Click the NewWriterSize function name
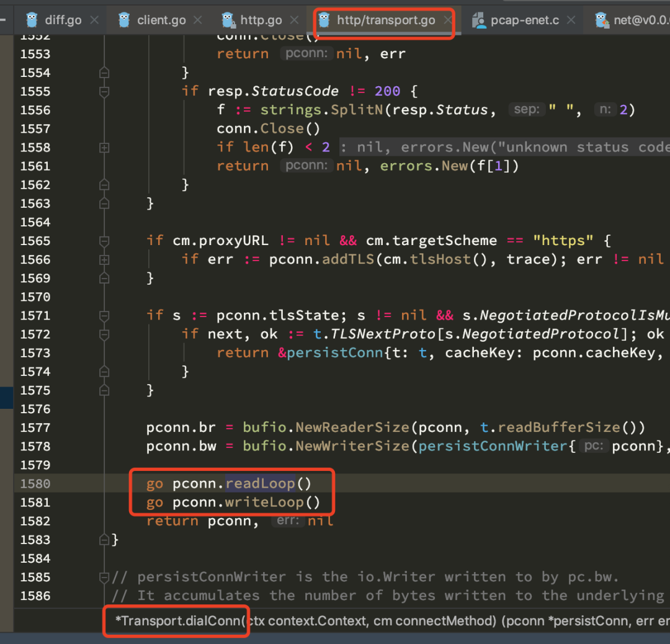This screenshot has height=644, width=670. (352, 446)
